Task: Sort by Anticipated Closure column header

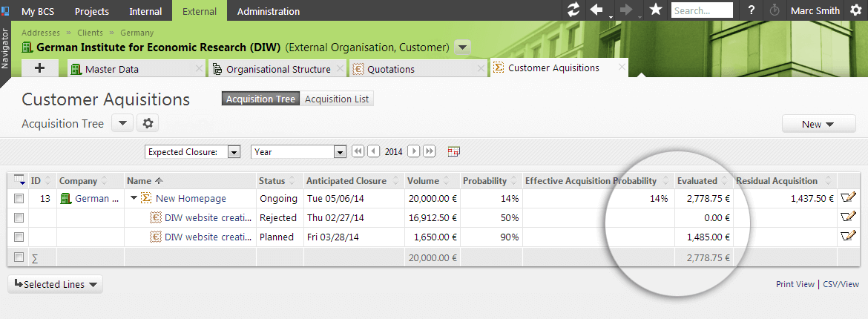Action: [x=346, y=180]
